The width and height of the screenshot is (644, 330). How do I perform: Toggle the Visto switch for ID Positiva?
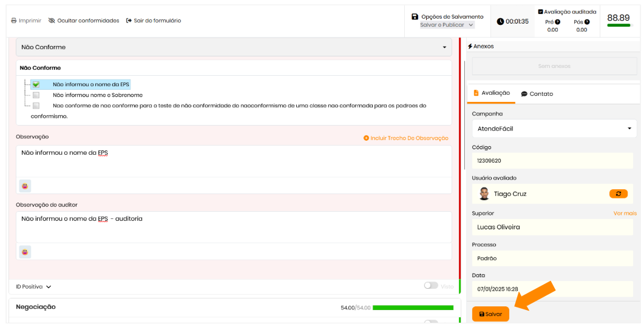point(430,286)
